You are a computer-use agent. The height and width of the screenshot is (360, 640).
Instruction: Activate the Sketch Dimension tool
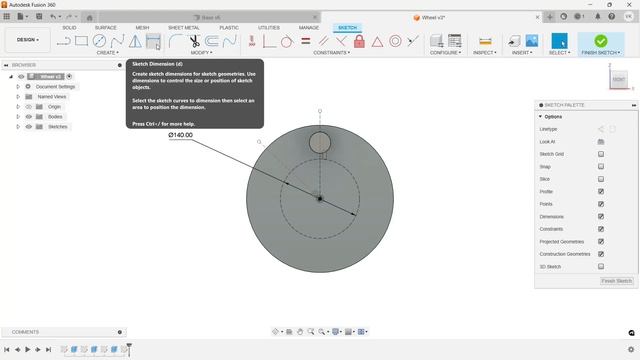click(153, 41)
